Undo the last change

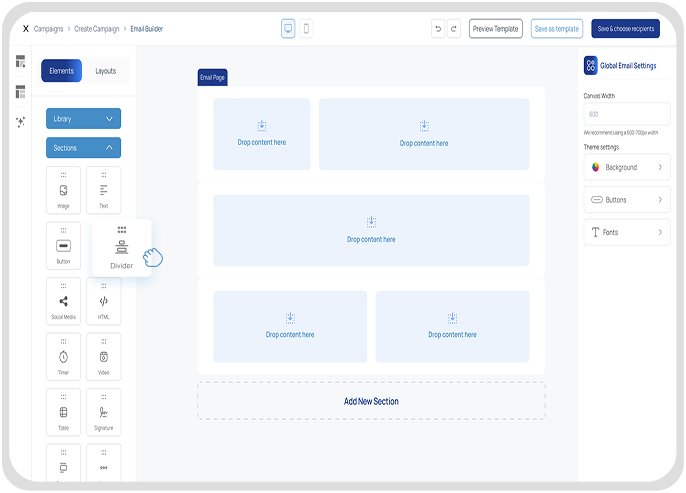[x=438, y=29]
